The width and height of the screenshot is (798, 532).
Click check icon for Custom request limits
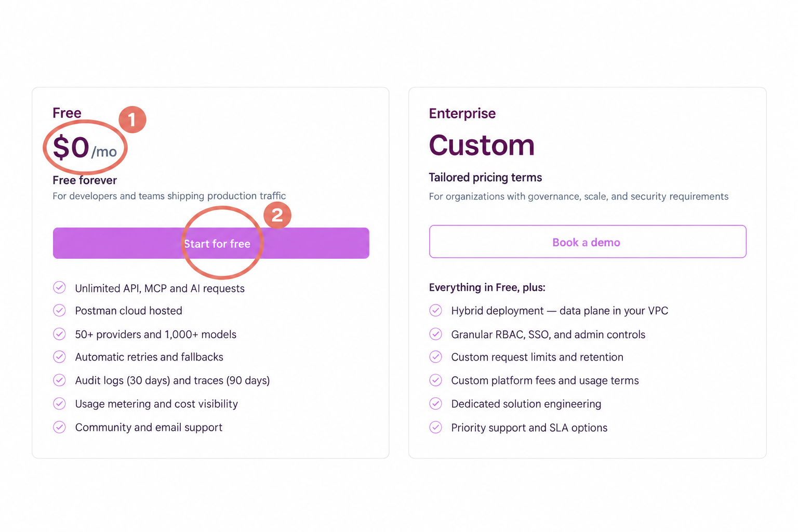pyautogui.click(x=436, y=356)
